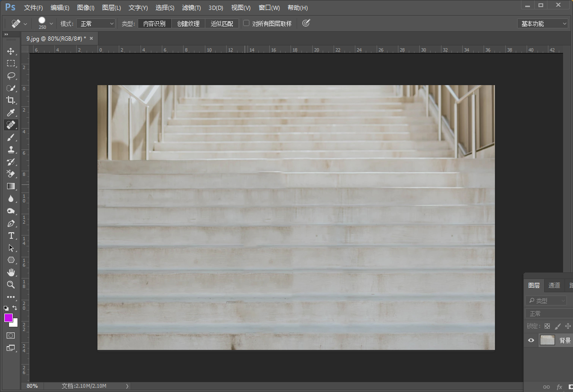Select the Quick Selection tool
The width and height of the screenshot is (573, 392).
tap(11, 88)
